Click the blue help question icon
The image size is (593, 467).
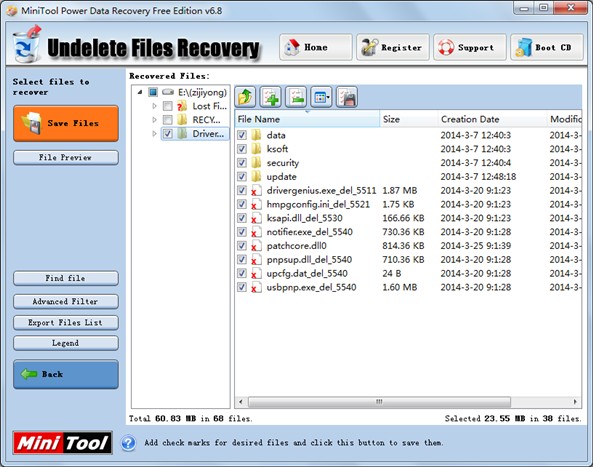129,443
